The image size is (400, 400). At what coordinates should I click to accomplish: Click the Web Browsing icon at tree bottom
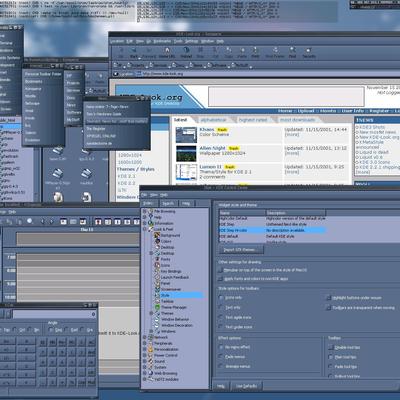[150, 373]
